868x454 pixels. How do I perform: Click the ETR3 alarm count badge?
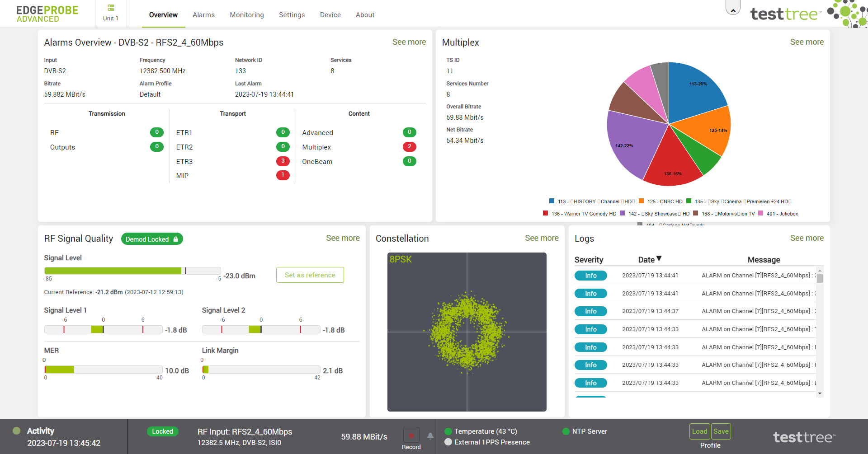tap(283, 161)
